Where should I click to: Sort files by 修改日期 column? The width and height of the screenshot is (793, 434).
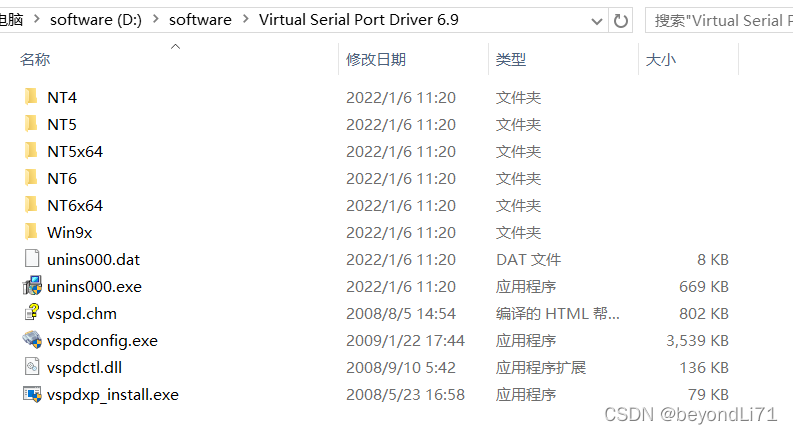tap(376, 60)
